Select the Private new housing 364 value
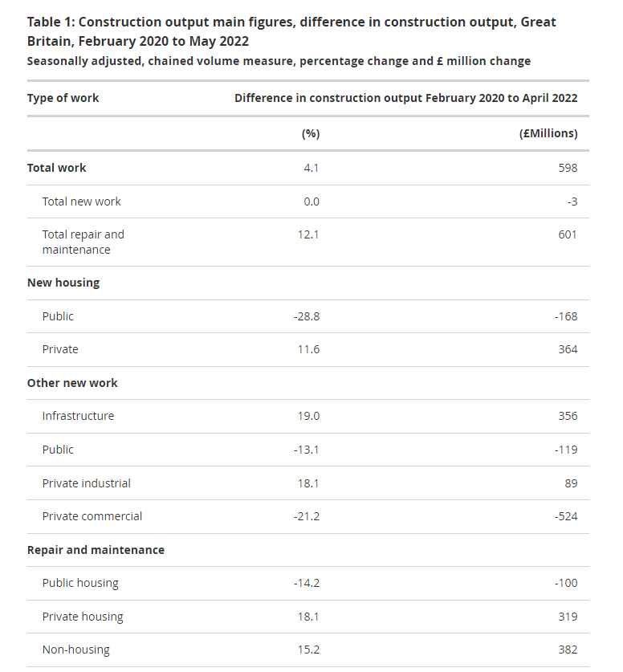 568,349
